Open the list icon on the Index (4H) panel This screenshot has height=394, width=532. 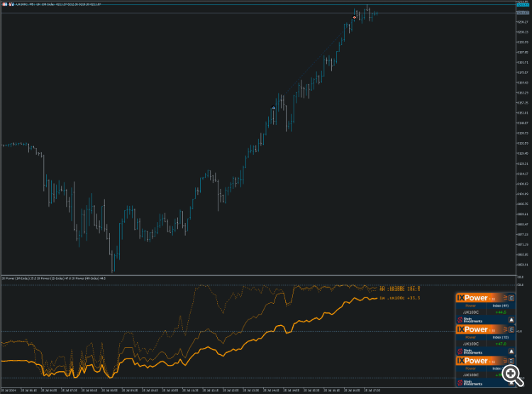(511, 298)
